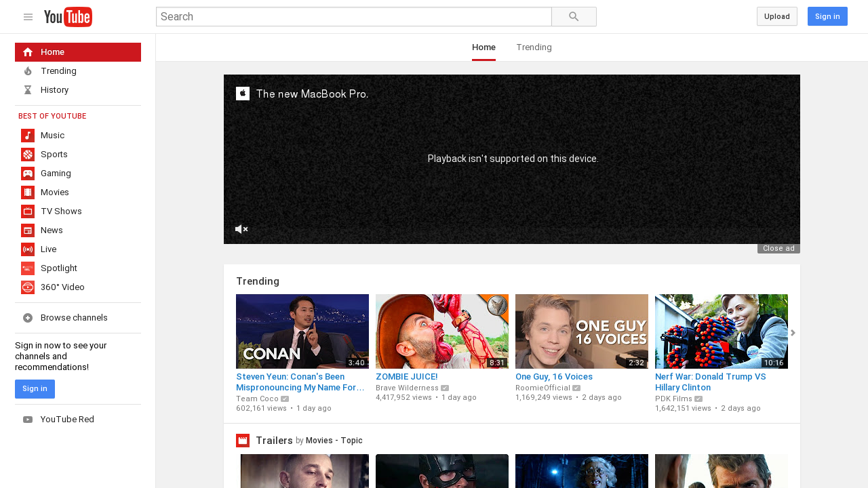Unmute the ad with speaker icon
The height and width of the screenshot is (488, 868).
[x=241, y=229]
